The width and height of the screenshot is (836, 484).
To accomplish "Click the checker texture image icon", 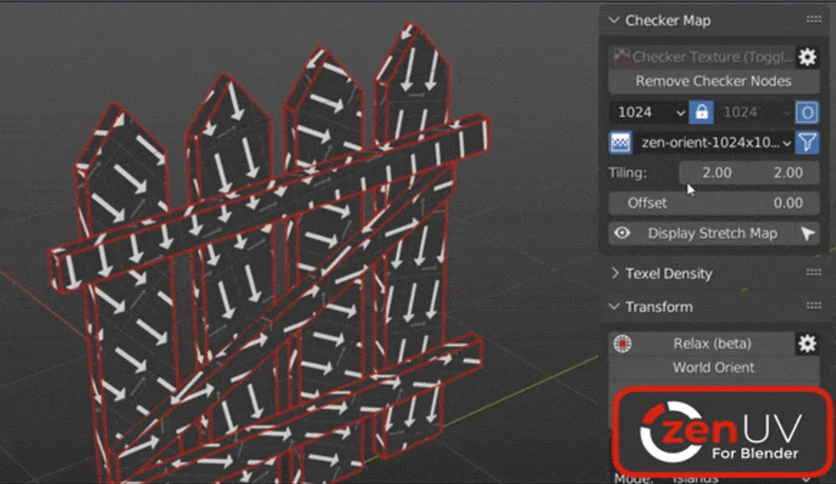I will [620, 143].
